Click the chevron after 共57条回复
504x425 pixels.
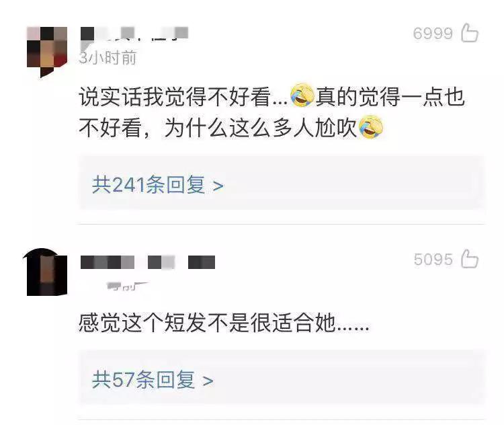tap(208, 381)
